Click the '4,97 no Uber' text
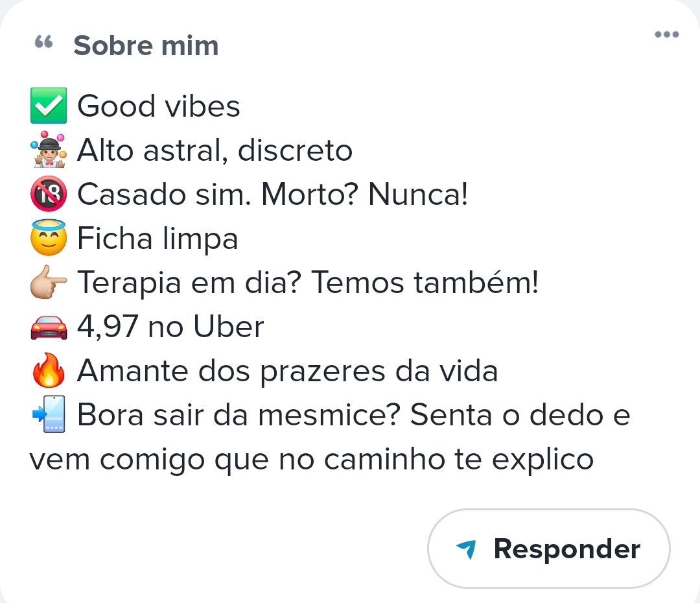This screenshot has height=603, width=700. (x=170, y=327)
